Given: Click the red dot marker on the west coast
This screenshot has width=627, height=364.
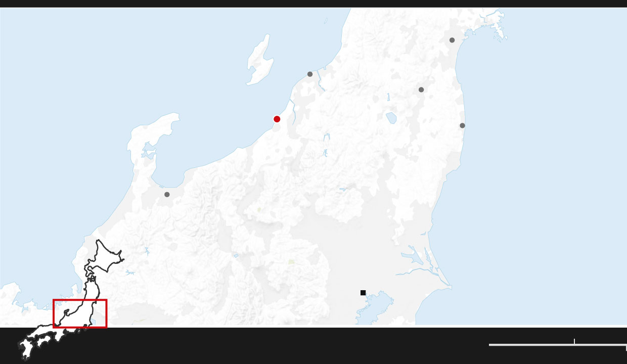Looking at the screenshot, I should click(277, 119).
